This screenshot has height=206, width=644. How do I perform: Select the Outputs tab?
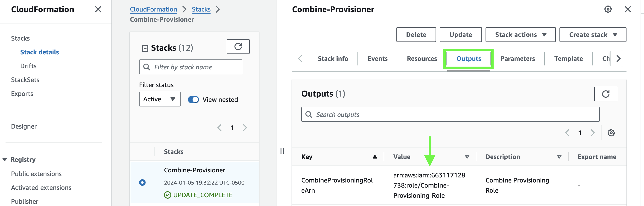(468, 59)
